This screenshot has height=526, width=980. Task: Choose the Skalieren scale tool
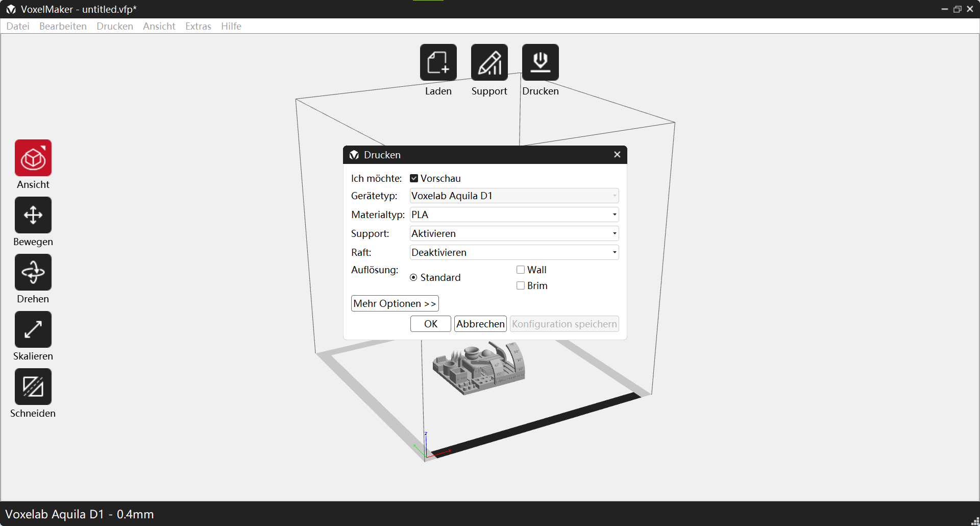coord(33,330)
